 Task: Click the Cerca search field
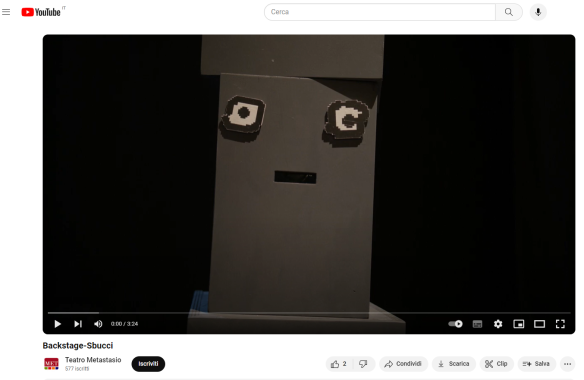coord(380,12)
